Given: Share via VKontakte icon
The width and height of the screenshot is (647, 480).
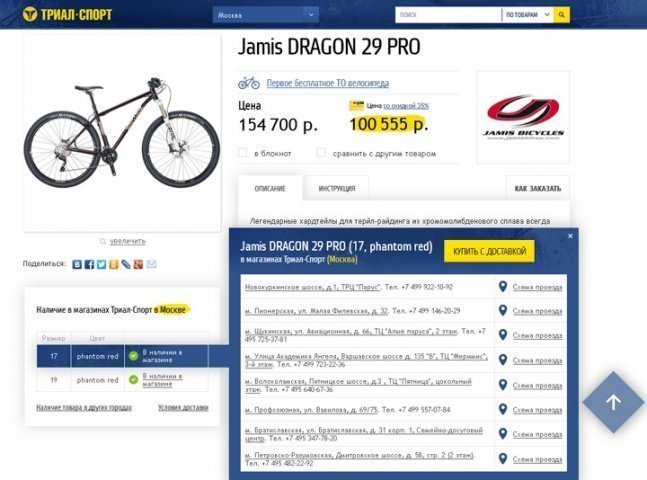Looking at the screenshot, I should [77, 264].
